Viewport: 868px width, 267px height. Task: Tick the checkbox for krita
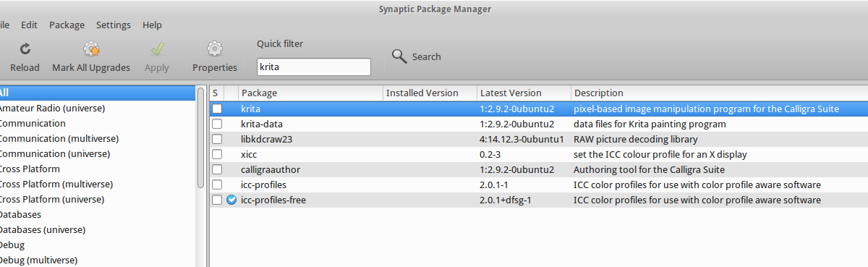click(x=217, y=109)
